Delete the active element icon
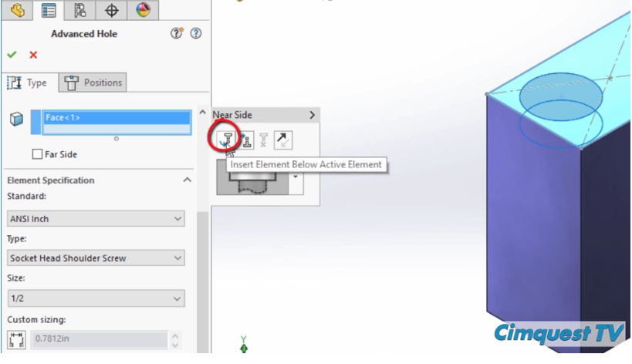The image size is (632, 364). tap(264, 140)
